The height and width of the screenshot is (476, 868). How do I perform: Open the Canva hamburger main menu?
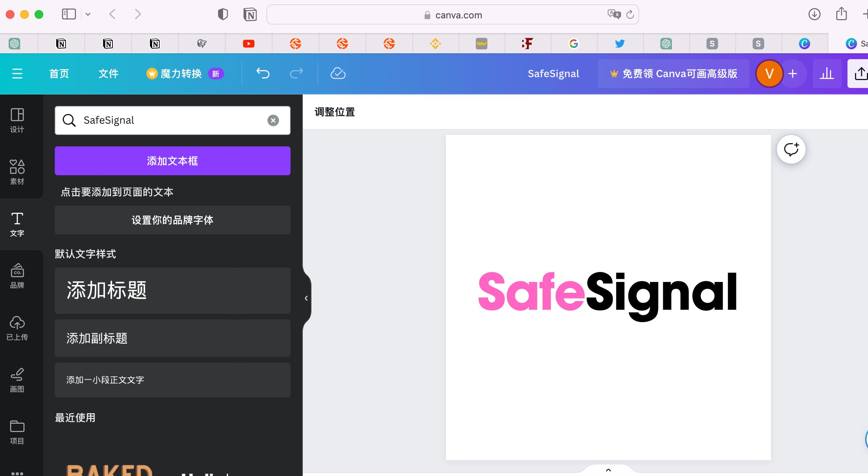tap(17, 74)
